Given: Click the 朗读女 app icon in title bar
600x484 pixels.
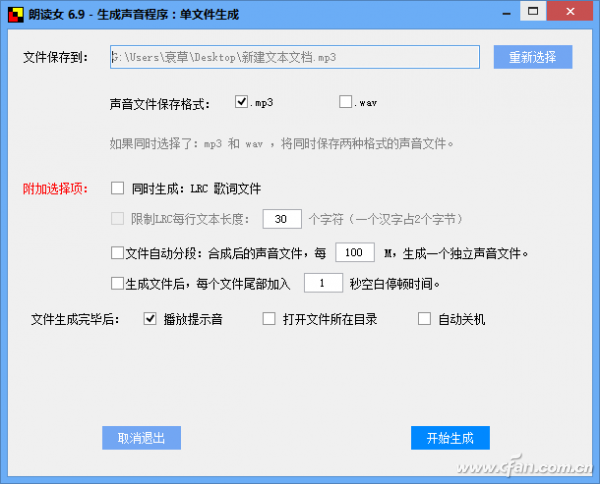Looking at the screenshot, I should pyautogui.click(x=16, y=15).
